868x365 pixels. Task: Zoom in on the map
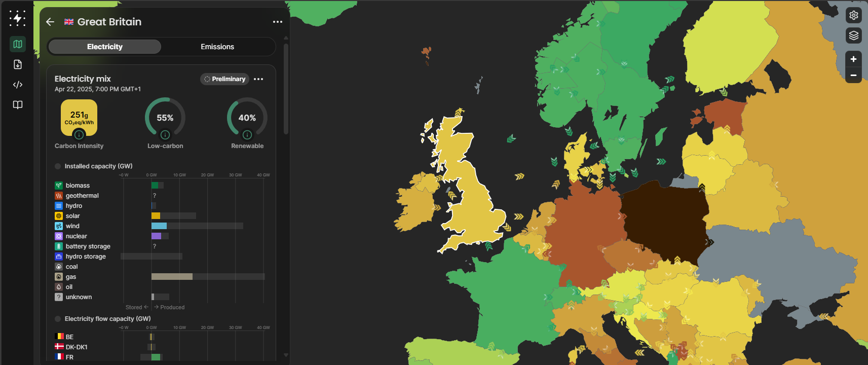[x=853, y=59]
